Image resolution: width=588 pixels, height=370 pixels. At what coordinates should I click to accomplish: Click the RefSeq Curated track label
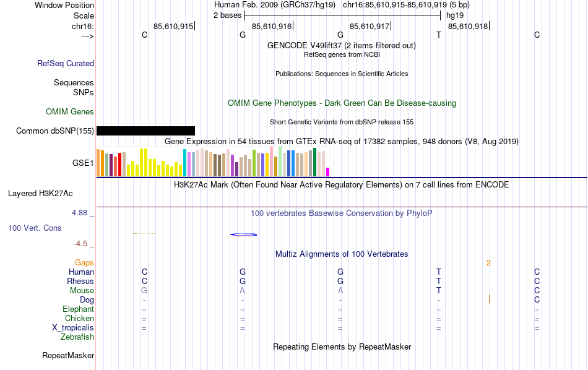65,63
